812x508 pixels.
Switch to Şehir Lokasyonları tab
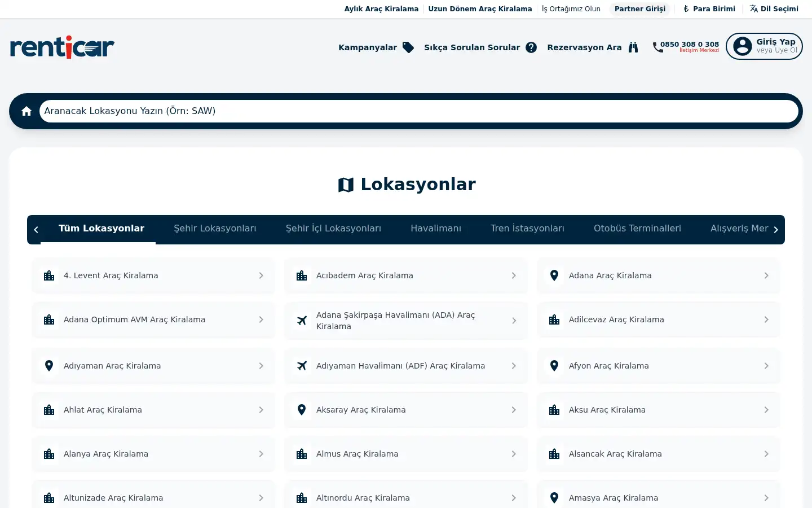coord(215,229)
